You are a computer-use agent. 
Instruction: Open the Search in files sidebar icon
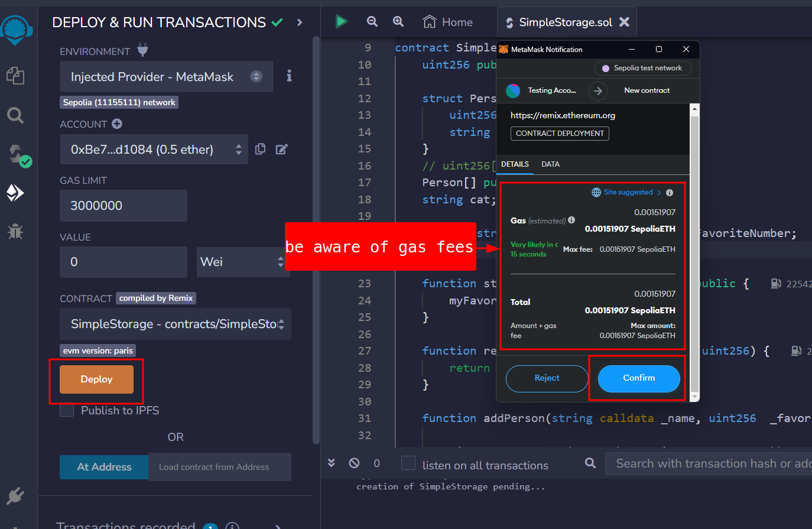point(15,115)
